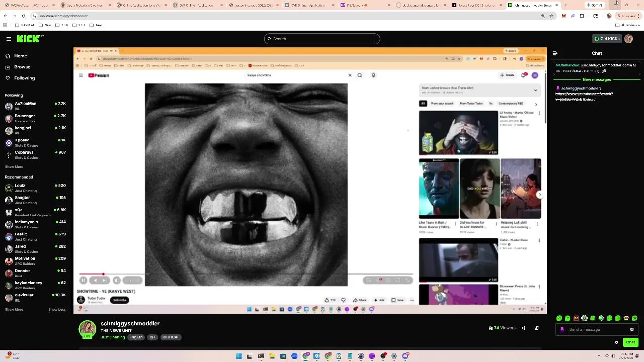Viewport: 644px width, 362px height.
Task: Open iceinmyvein's channel
Action: 35,224
